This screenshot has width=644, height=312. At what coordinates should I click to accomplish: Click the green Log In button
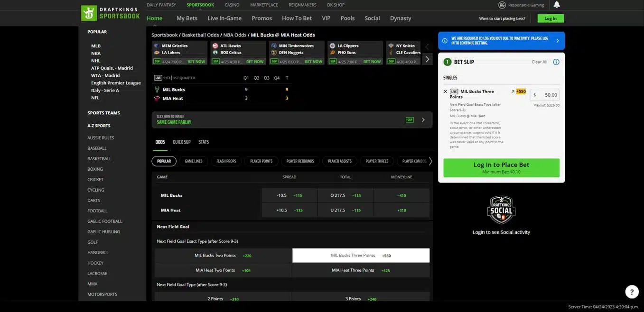point(551,18)
